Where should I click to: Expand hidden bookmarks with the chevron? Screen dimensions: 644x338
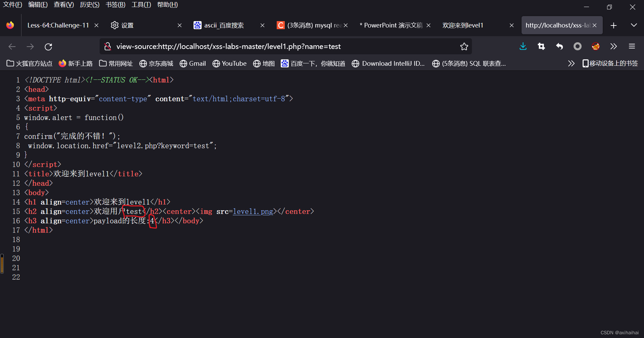pos(571,63)
